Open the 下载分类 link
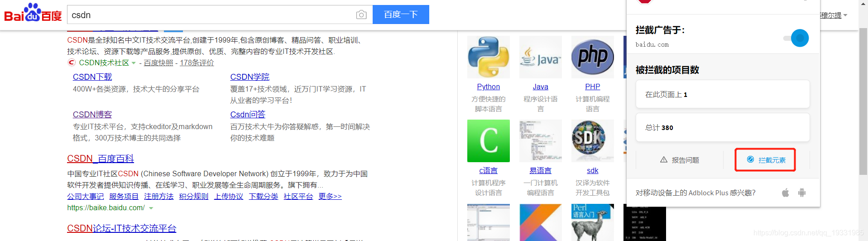Viewport: 868px width, 241px height. pos(264,196)
